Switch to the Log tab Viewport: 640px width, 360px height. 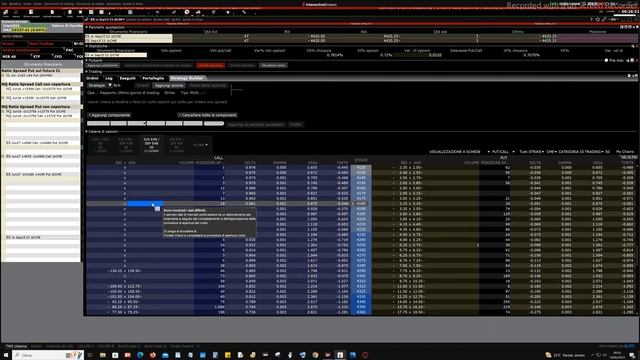(109, 78)
